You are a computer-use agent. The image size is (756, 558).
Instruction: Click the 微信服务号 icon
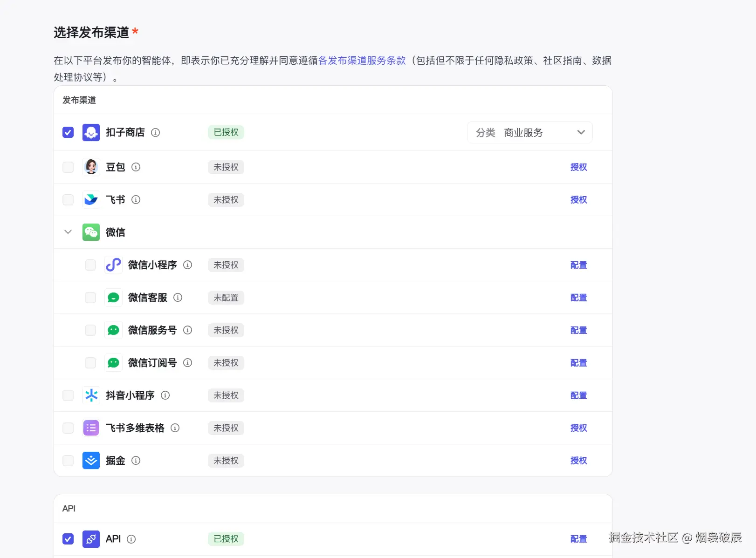coord(113,330)
